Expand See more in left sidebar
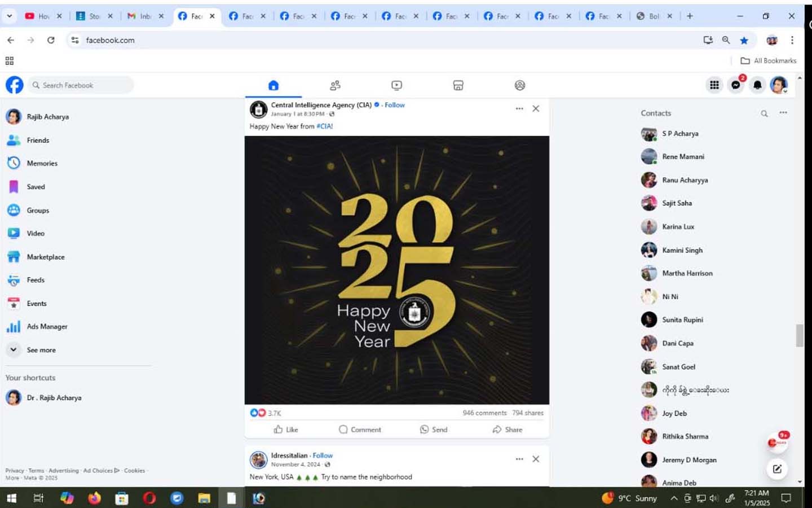The height and width of the screenshot is (508, 812). coord(41,350)
